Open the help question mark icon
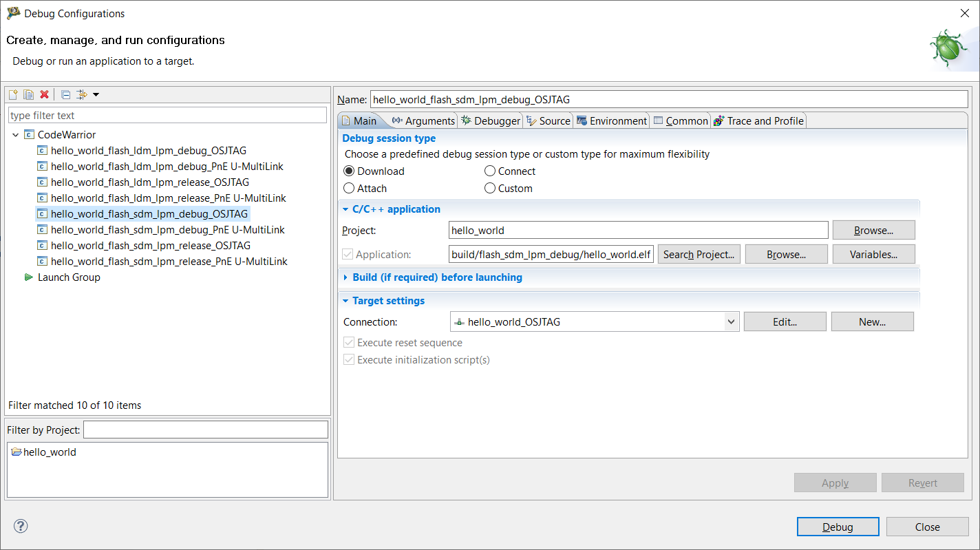 [21, 527]
